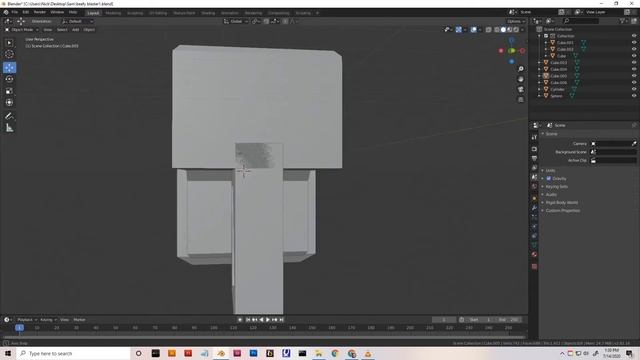This screenshot has width=640, height=360.
Task: Open the View Layer properties tab
Action: click(x=534, y=168)
